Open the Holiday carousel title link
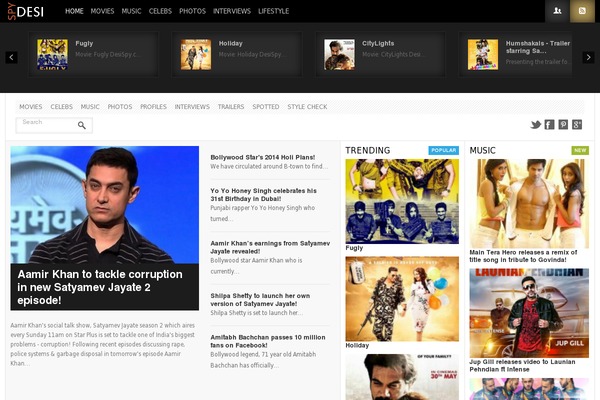600x400 pixels. click(x=230, y=43)
